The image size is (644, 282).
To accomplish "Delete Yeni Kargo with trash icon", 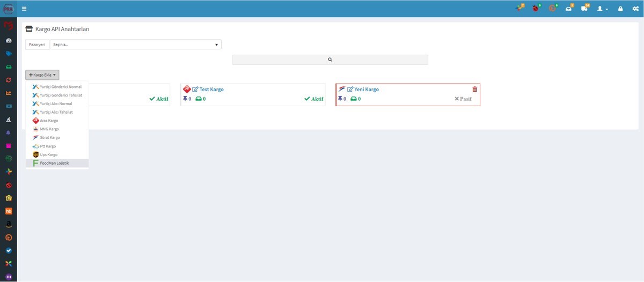I will point(474,89).
